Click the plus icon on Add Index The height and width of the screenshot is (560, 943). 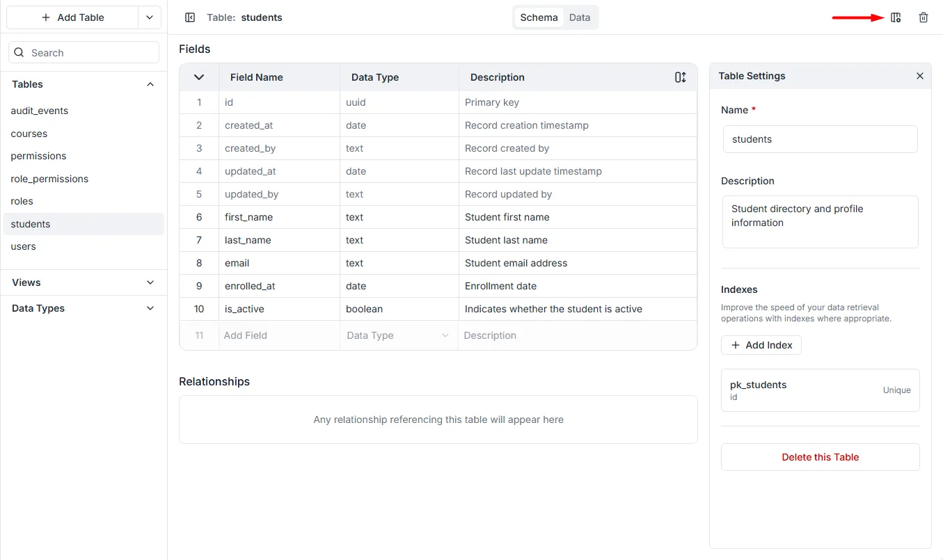click(736, 345)
